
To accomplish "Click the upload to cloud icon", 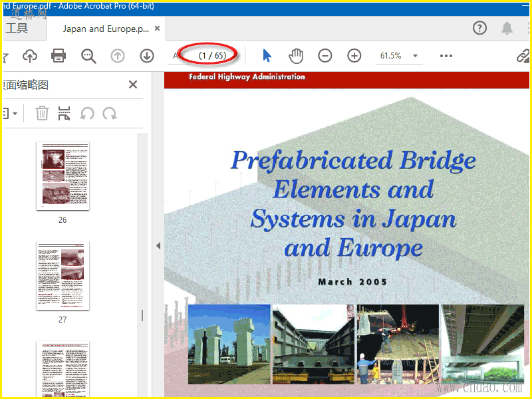I will pyautogui.click(x=30, y=57).
